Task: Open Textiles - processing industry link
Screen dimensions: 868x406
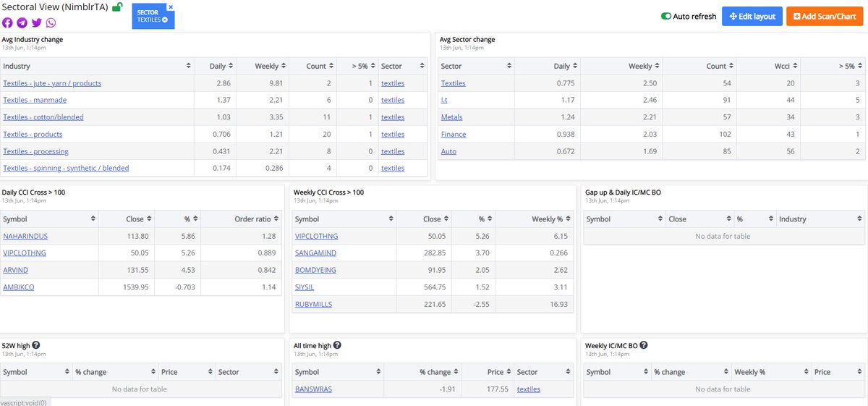Action: pos(35,151)
